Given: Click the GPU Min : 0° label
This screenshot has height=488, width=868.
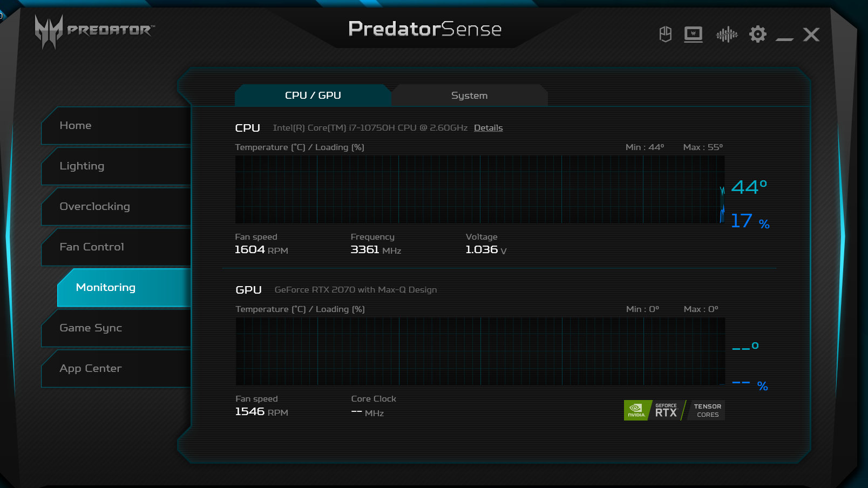Looking at the screenshot, I should tap(643, 309).
